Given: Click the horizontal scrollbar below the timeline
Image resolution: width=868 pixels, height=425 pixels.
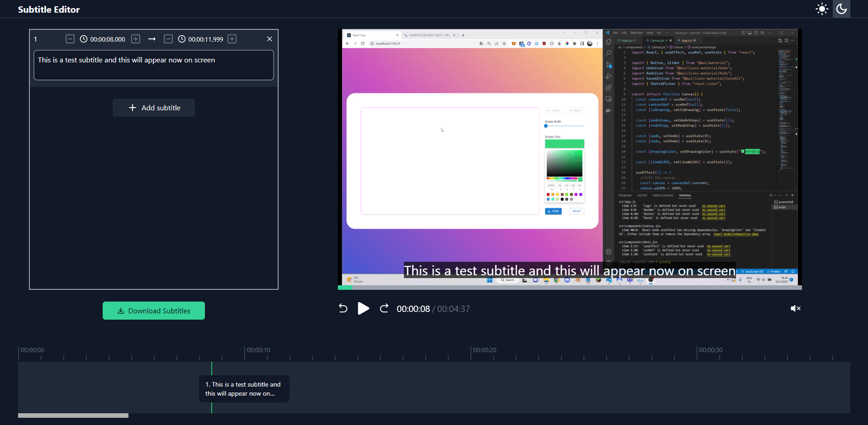Looking at the screenshot, I should pos(73,415).
